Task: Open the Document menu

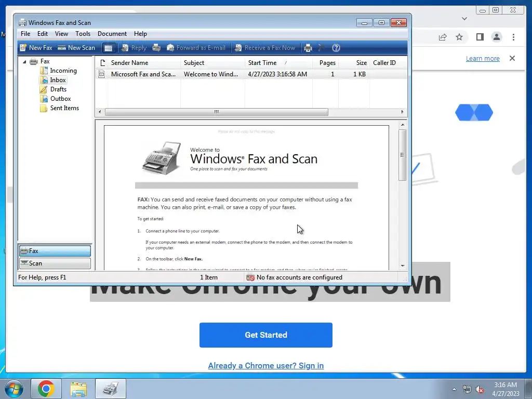Action: 112,34
